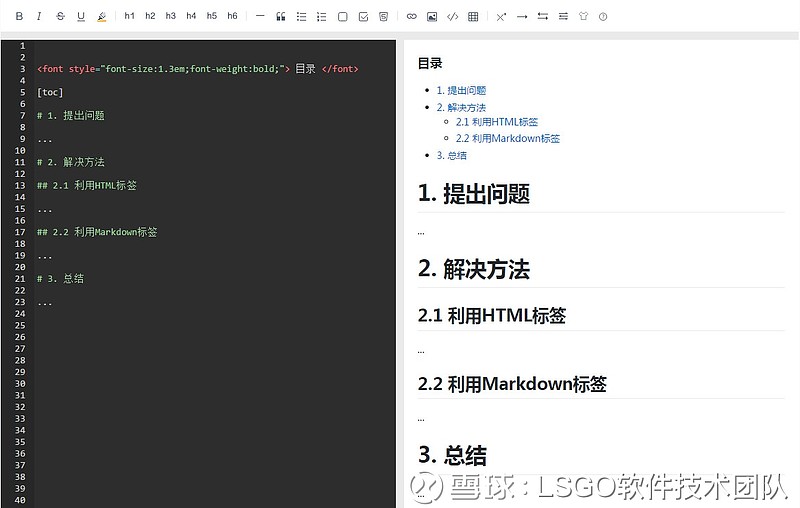
Task: Click preview heading '2. 解决方法'
Action: point(474,269)
